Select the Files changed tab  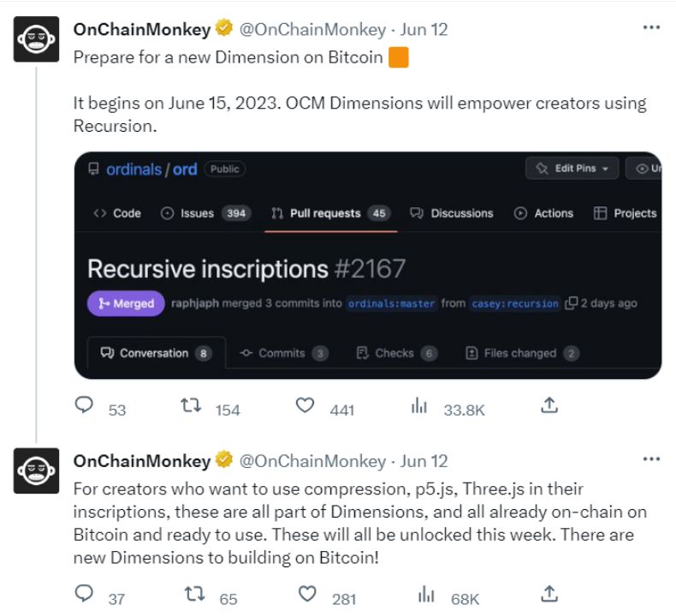tap(519, 352)
